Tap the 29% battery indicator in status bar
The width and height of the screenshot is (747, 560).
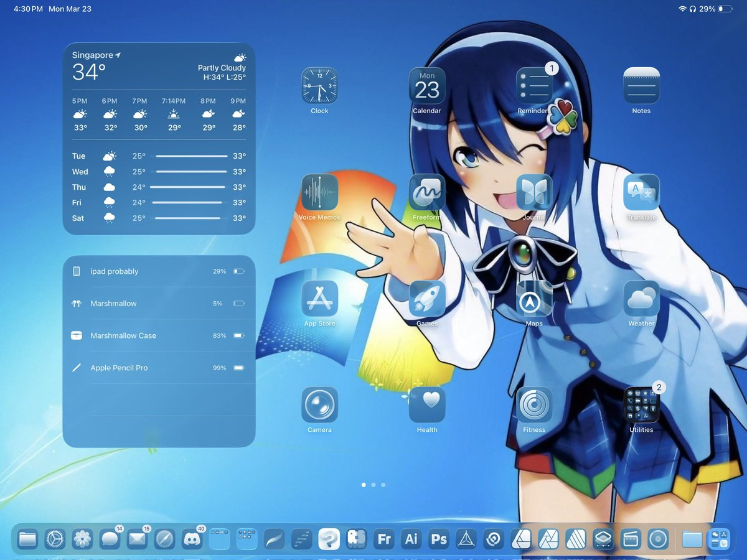pos(716,9)
